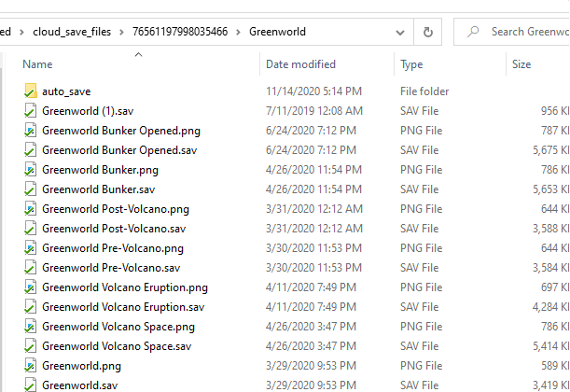Sort files by Type column
The image size is (570, 392).
(411, 64)
